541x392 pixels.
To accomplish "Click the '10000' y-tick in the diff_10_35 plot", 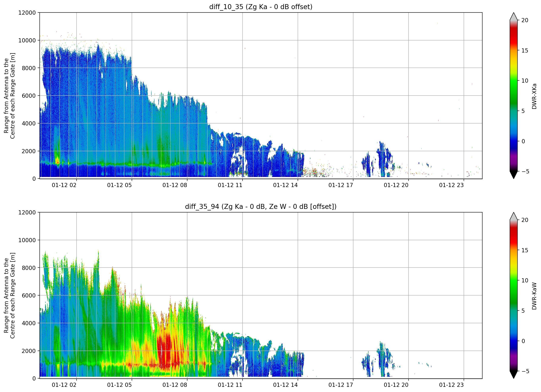I will [27, 40].
